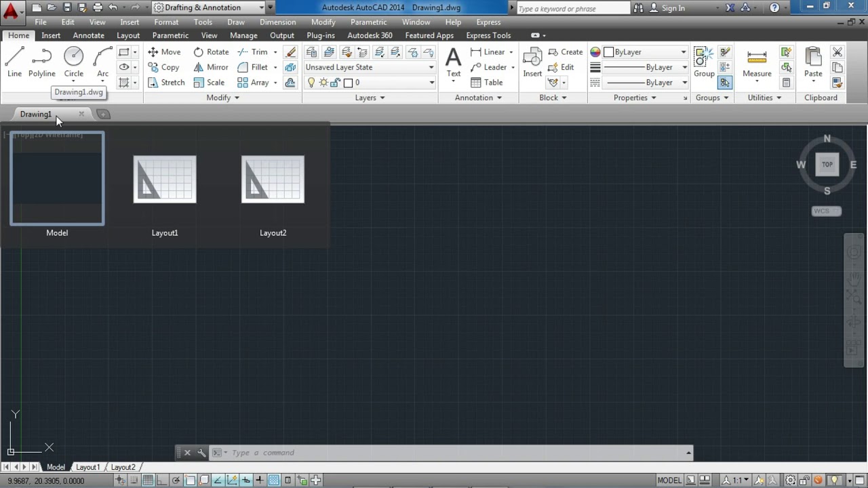Click the Edit block button
Screen dimensions: 868x488
click(x=561, y=67)
